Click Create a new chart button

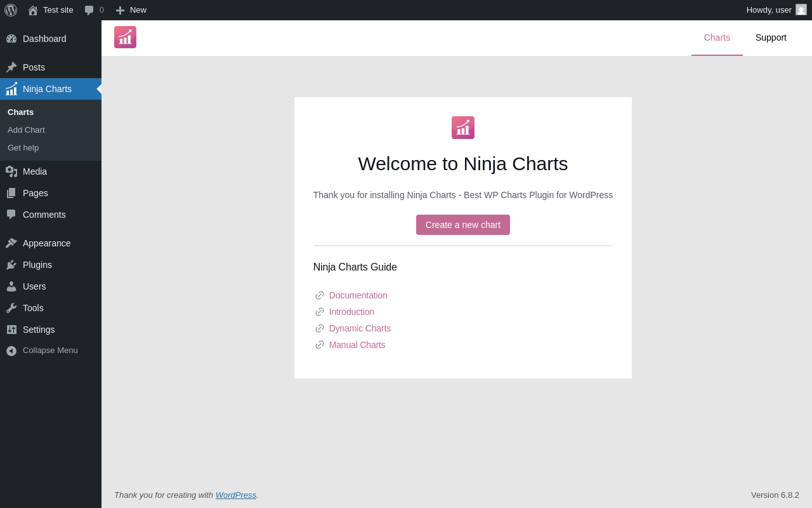click(463, 225)
